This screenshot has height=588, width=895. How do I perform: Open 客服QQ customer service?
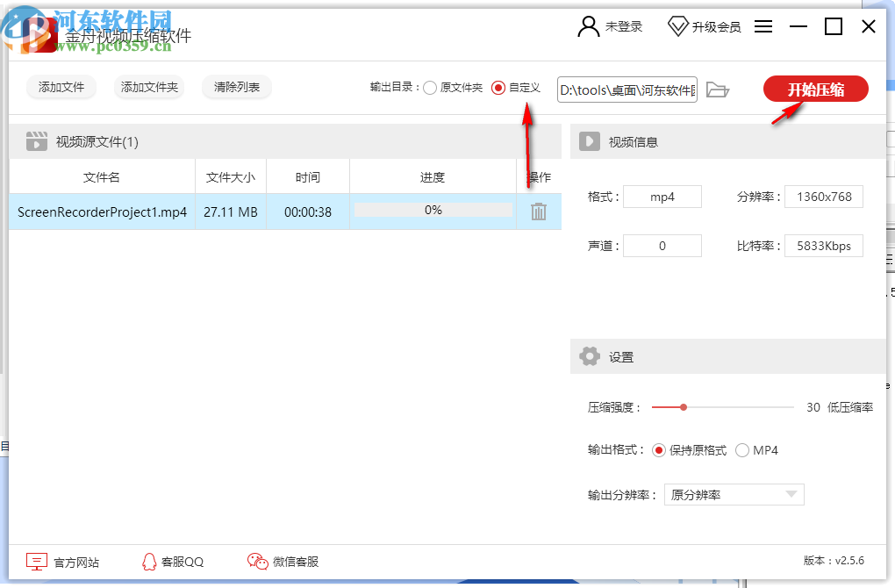171,561
